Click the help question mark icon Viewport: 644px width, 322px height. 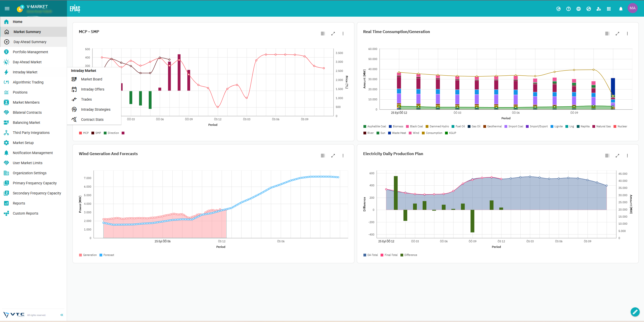pos(568,9)
